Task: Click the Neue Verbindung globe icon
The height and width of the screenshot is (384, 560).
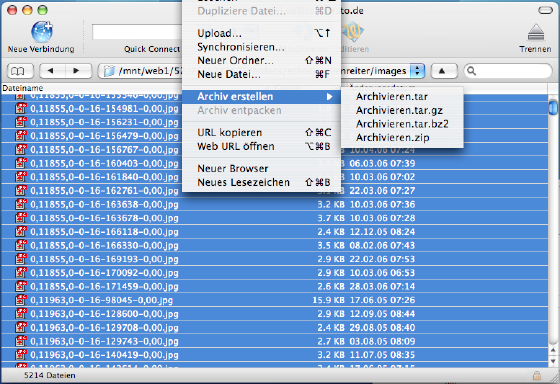Action: (x=42, y=32)
